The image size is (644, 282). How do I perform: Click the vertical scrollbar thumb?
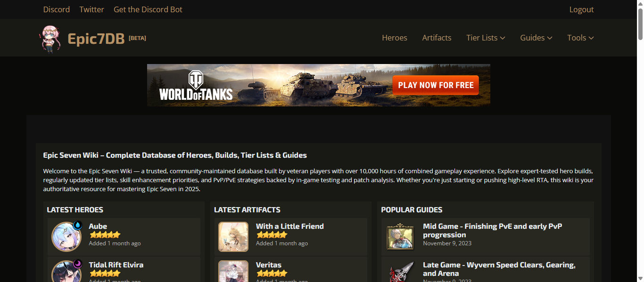pos(640,24)
